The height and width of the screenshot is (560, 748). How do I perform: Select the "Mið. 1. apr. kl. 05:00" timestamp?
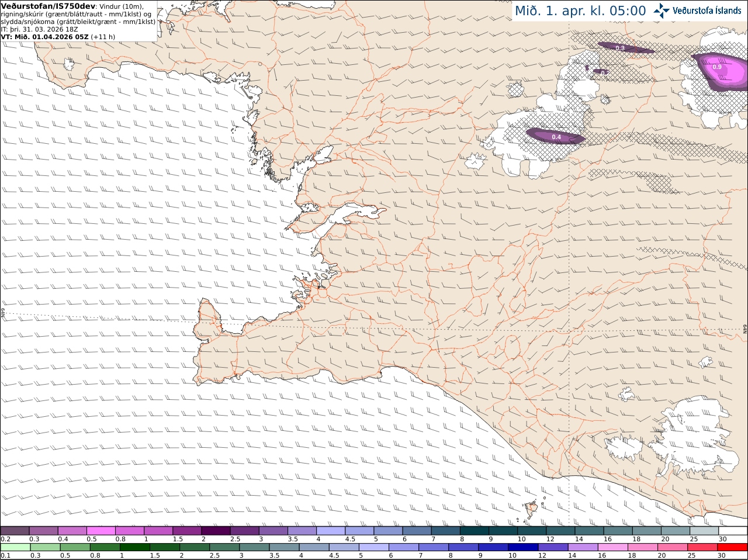point(580,11)
